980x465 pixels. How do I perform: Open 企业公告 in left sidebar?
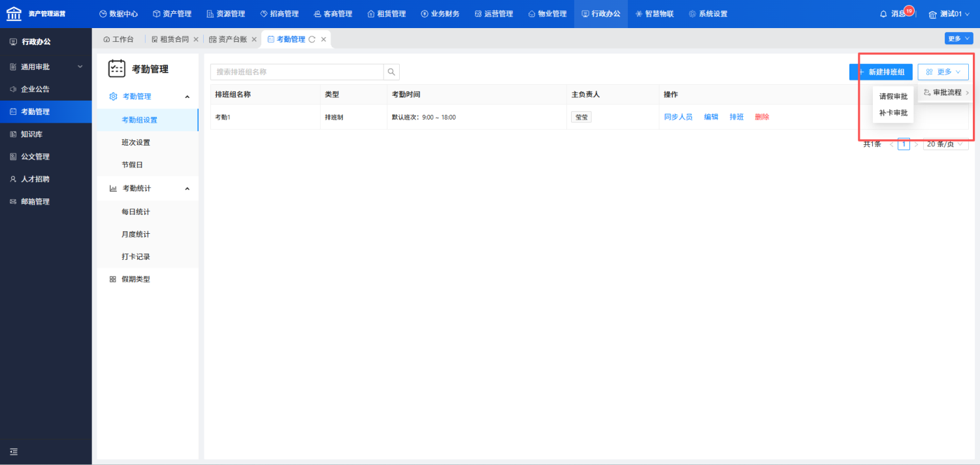click(x=46, y=89)
